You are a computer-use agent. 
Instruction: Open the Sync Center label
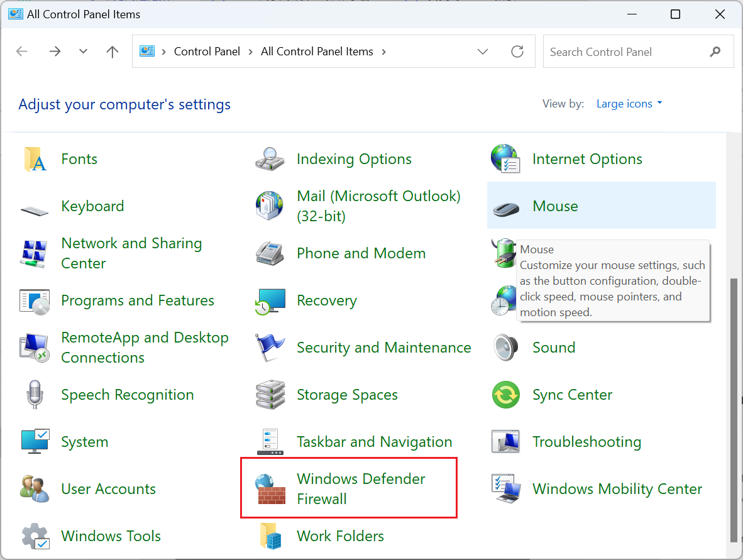click(x=573, y=395)
